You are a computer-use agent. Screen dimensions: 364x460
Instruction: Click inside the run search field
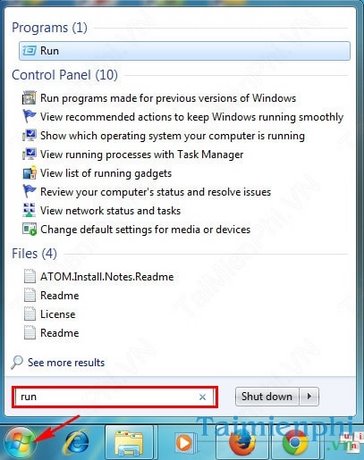pyautogui.click(x=115, y=397)
